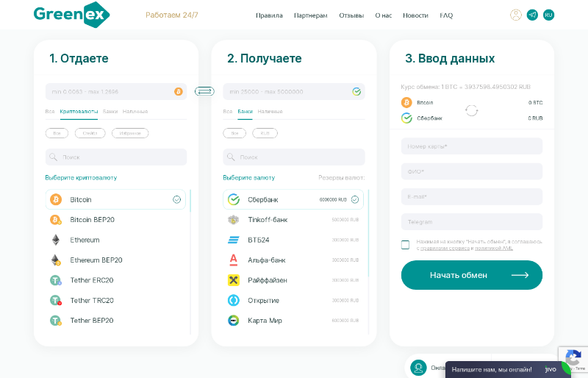Open the user account profile icon
Viewport: 588px width, 378px height.
[516, 15]
